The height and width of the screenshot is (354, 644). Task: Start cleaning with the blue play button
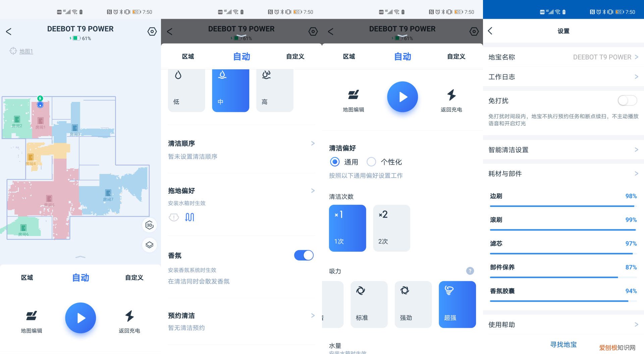coord(80,318)
